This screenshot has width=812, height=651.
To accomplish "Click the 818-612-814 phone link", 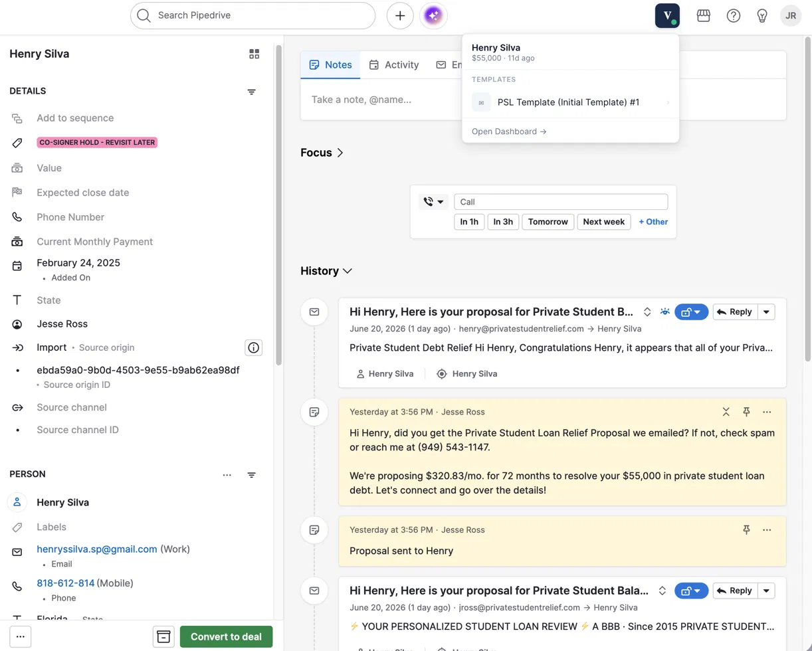I will (65, 583).
